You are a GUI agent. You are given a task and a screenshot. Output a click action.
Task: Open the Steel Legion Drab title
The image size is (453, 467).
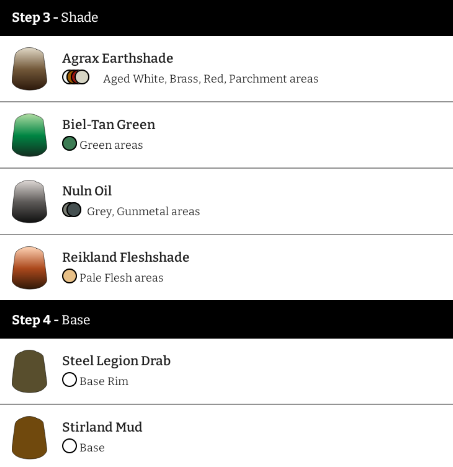[116, 361]
